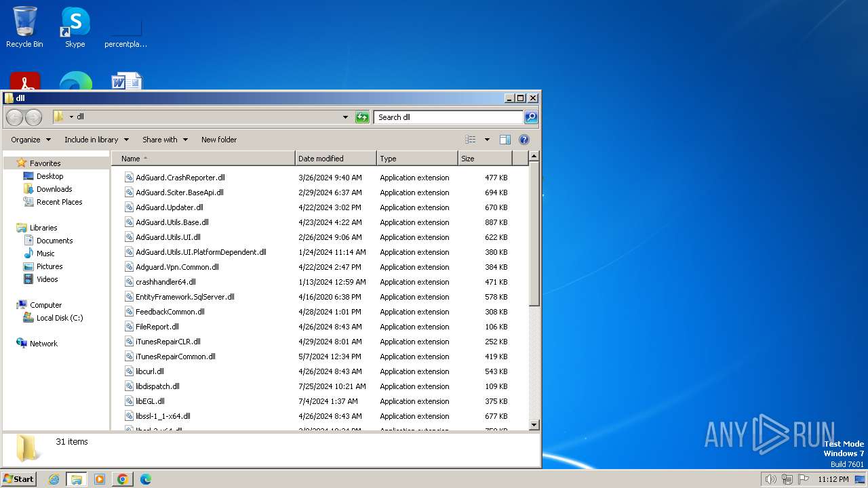Select EntityFramework.SqlServer.dll file name

point(185,297)
